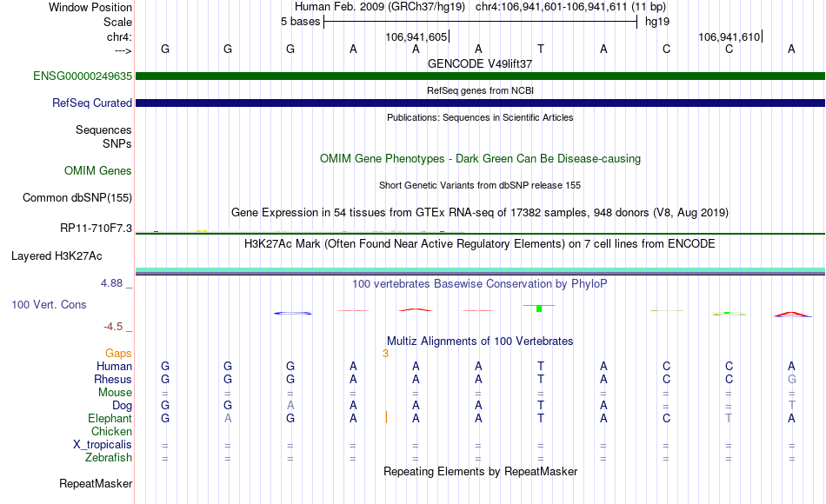Screen dimensions: 826x504
Task: Click the 106,941,605 position marker
Action: pos(417,36)
